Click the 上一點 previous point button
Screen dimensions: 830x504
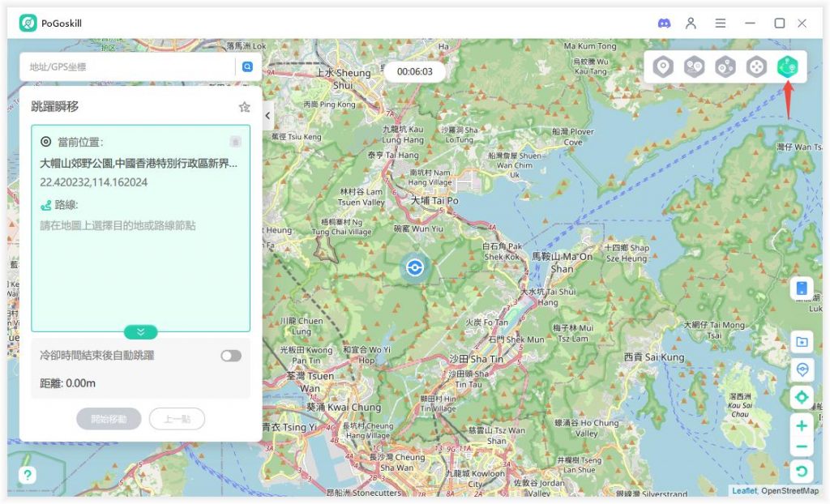pos(177,419)
